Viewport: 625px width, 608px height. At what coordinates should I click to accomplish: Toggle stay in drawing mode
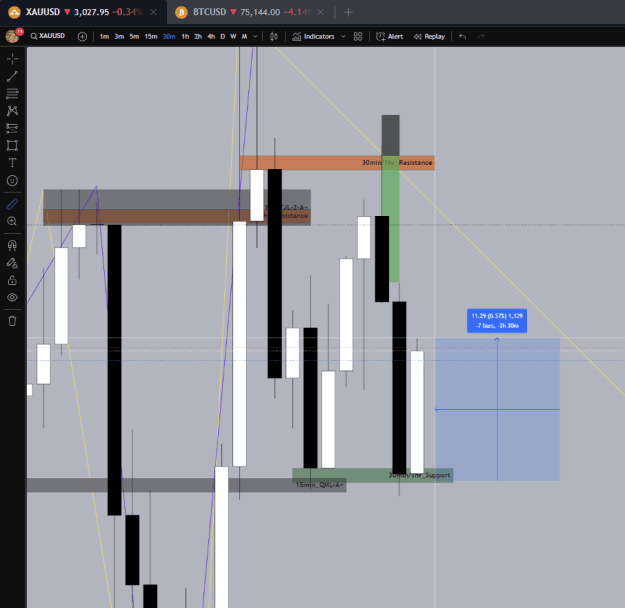tap(12, 263)
